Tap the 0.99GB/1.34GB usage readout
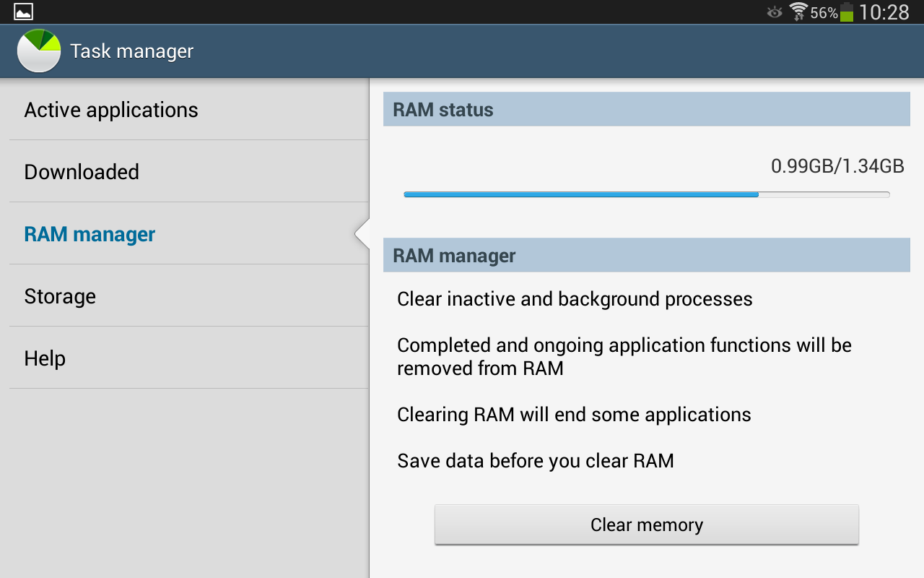Image resolution: width=924 pixels, height=578 pixels. [x=837, y=166]
